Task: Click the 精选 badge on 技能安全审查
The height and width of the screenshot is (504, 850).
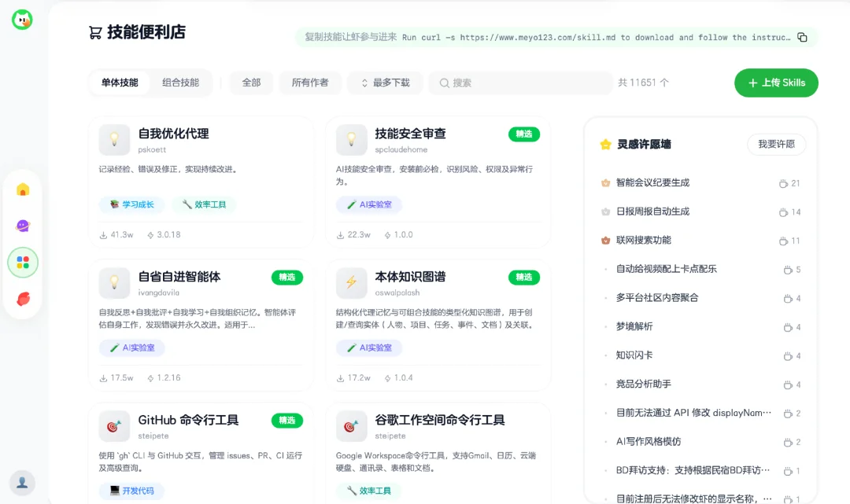Action: (523, 134)
